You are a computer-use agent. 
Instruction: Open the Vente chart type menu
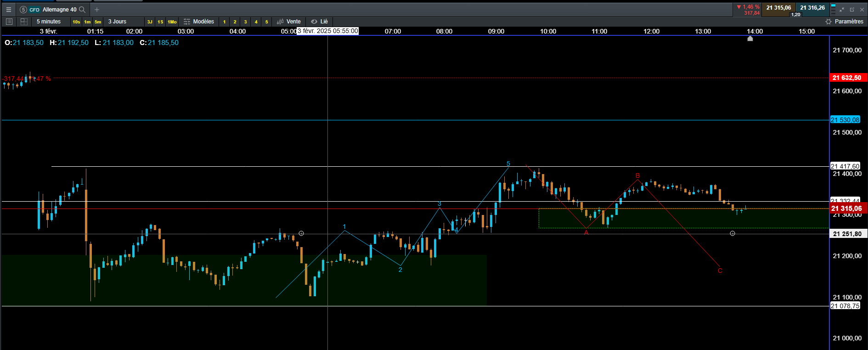pyautogui.click(x=288, y=22)
